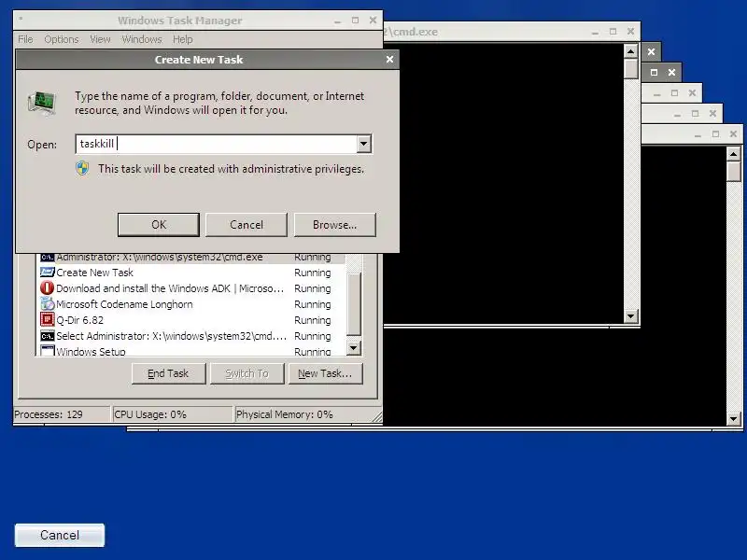Click the front cmd.exe scroll up arrow
This screenshot has height=560, width=747.
(x=631, y=50)
